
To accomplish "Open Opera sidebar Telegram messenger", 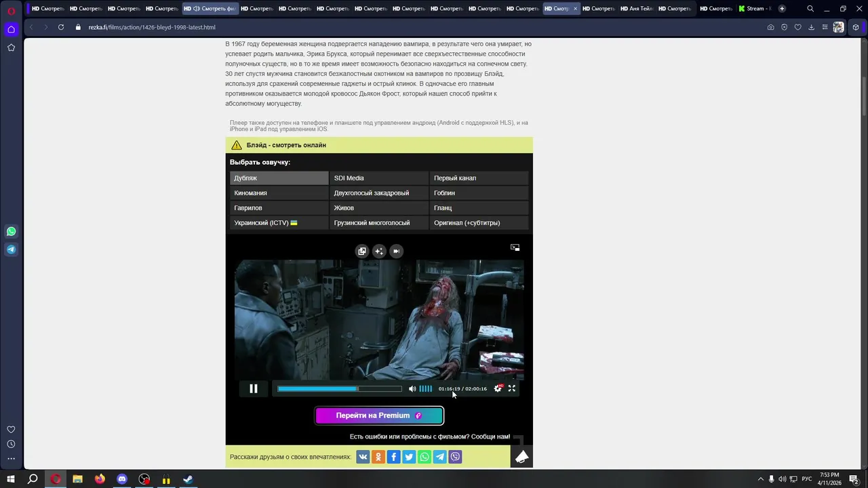I will click(x=11, y=249).
